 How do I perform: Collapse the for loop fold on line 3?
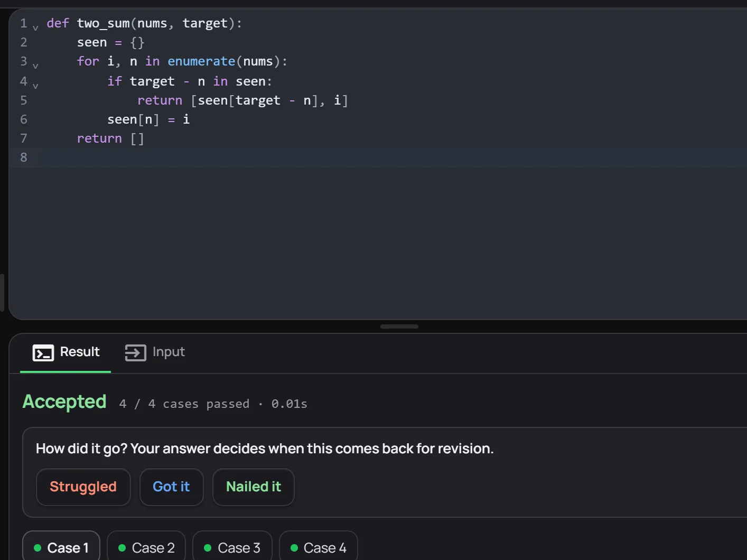(35, 66)
